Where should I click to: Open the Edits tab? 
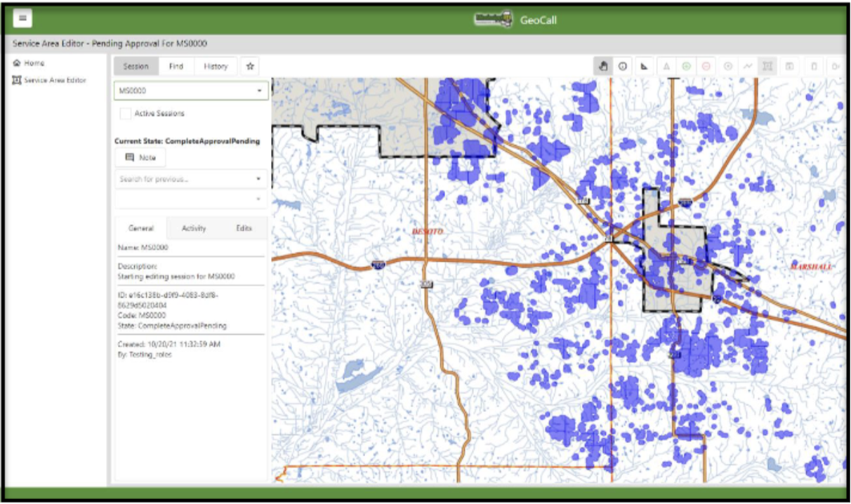click(244, 228)
